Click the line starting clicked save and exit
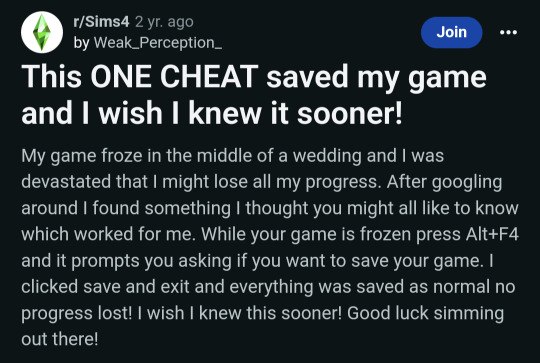Screen dimensions: 540x363 click(x=268, y=287)
